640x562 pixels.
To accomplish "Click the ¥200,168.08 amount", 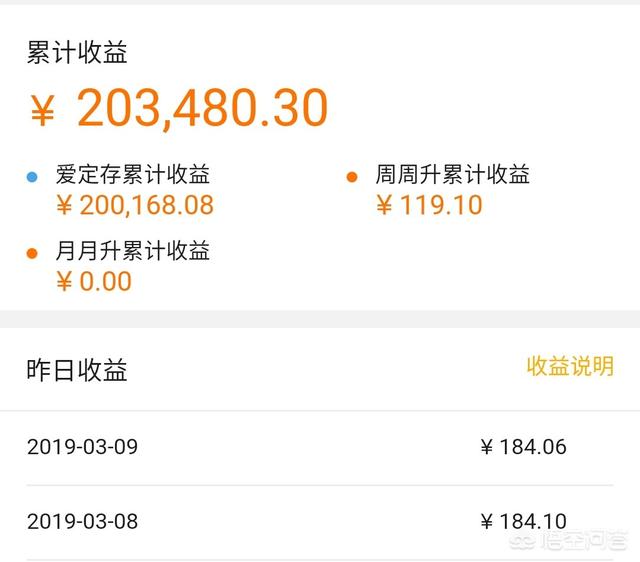I will point(134,206).
